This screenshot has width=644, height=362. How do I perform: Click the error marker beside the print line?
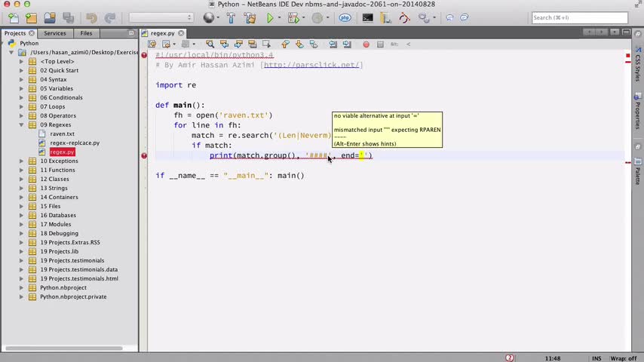(144, 155)
